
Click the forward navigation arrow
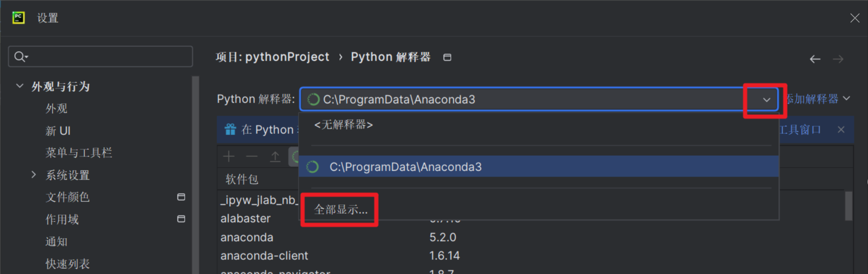(838, 59)
